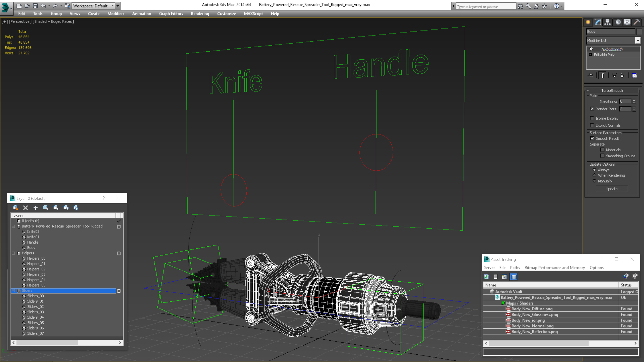Uncheck the Smooth Result checkbox
The height and width of the screenshot is (362, 644).
592,138
